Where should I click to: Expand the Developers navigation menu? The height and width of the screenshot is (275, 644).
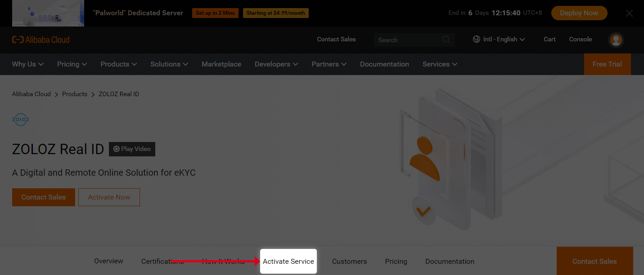pos(276,64)
